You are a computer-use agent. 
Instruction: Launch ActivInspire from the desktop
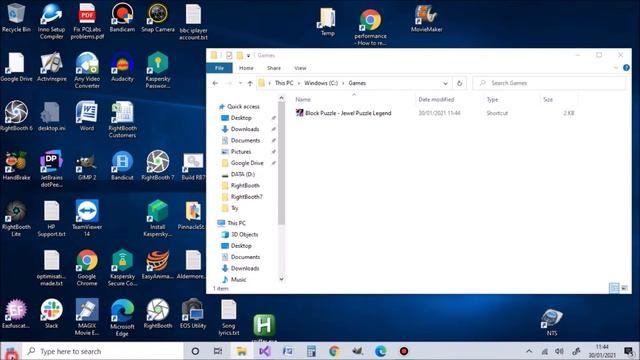tap(51, 67)
